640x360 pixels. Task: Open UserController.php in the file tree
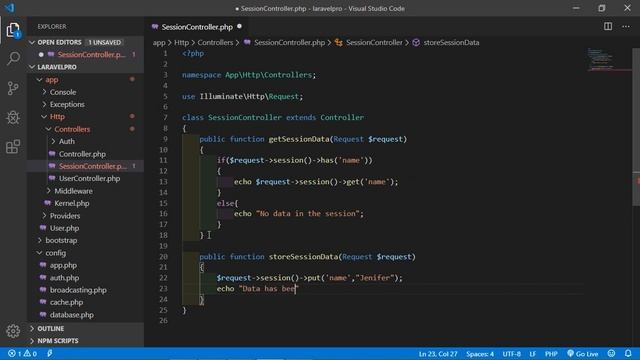pos(89,178)
